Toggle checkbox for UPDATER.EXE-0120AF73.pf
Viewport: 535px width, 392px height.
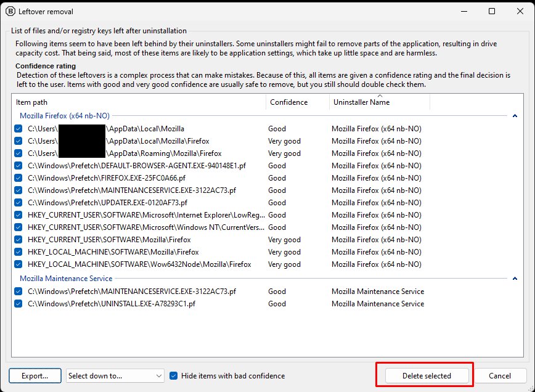click(18, 203)
